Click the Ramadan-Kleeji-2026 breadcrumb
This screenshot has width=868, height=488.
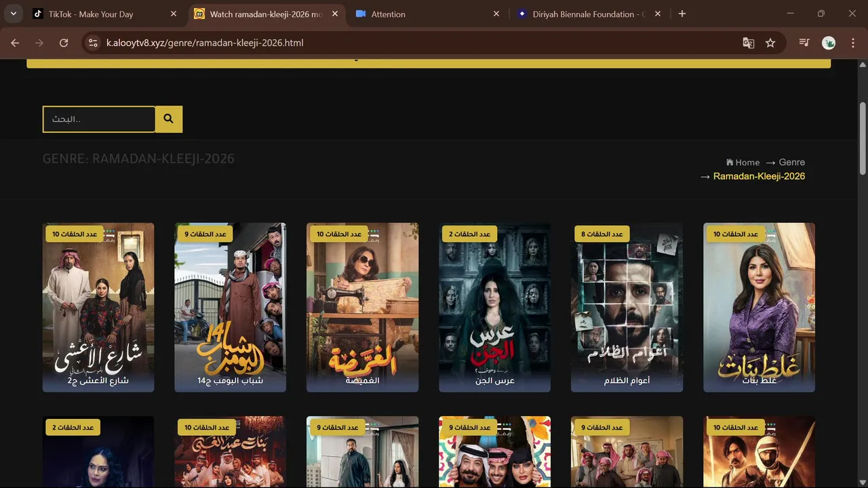coord(759,176)
